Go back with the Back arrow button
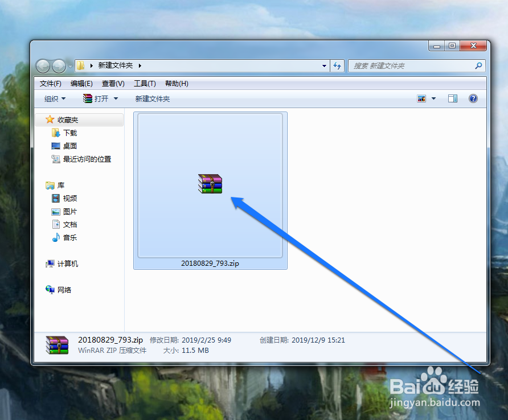 43,66
